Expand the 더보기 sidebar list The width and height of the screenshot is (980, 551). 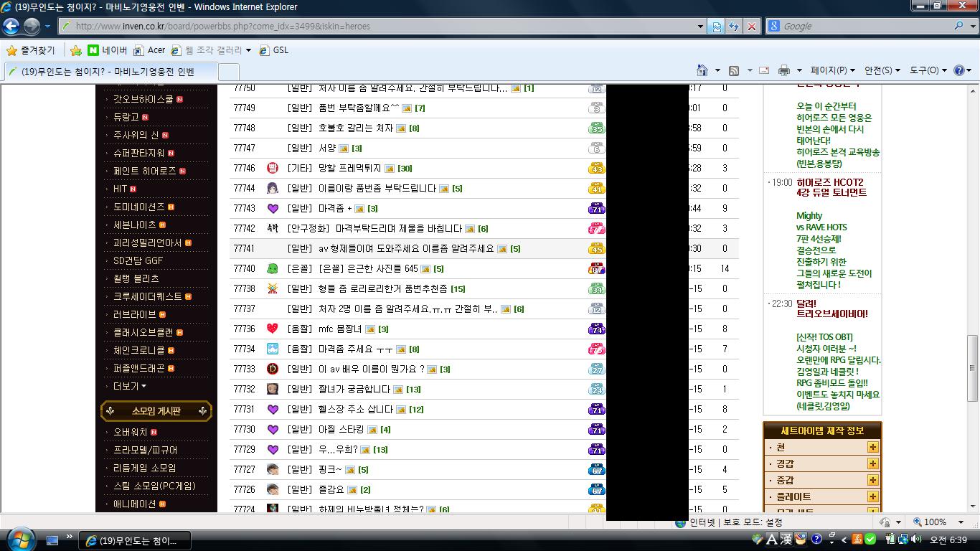point(130,386)
